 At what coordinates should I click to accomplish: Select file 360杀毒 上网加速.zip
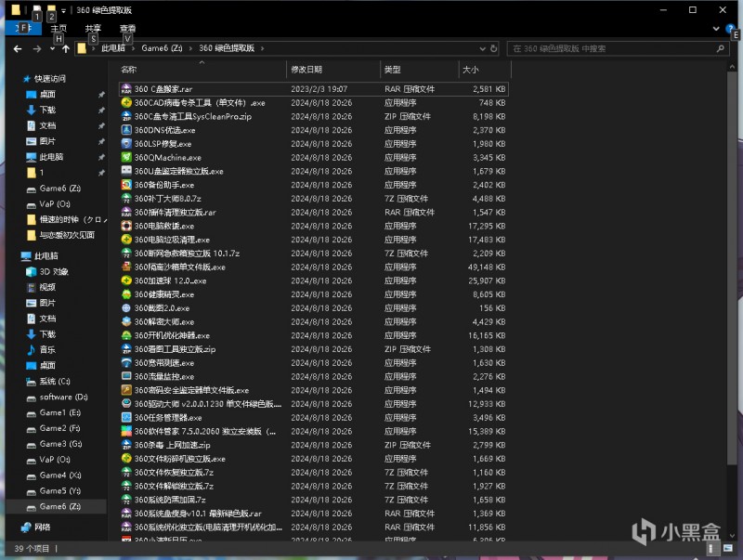[x=172, y=445]
